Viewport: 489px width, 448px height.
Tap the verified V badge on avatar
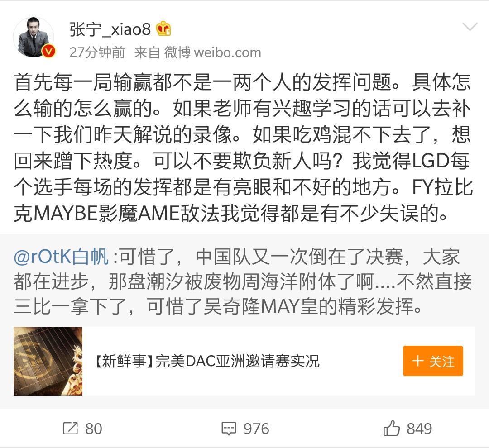[48, 51]
